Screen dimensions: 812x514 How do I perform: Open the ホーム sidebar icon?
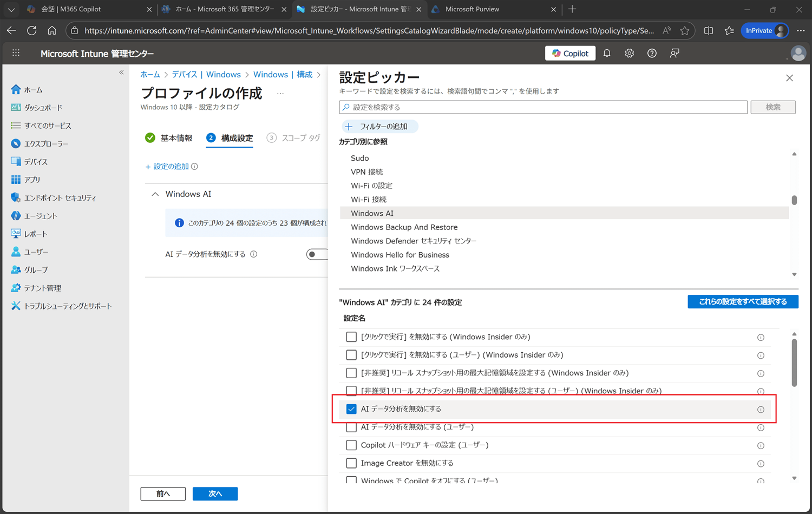pos(16,90)
